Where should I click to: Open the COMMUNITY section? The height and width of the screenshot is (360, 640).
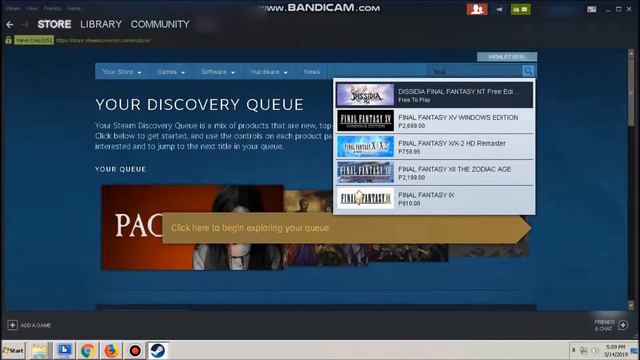pyautogui.click(x=160, y=24)
